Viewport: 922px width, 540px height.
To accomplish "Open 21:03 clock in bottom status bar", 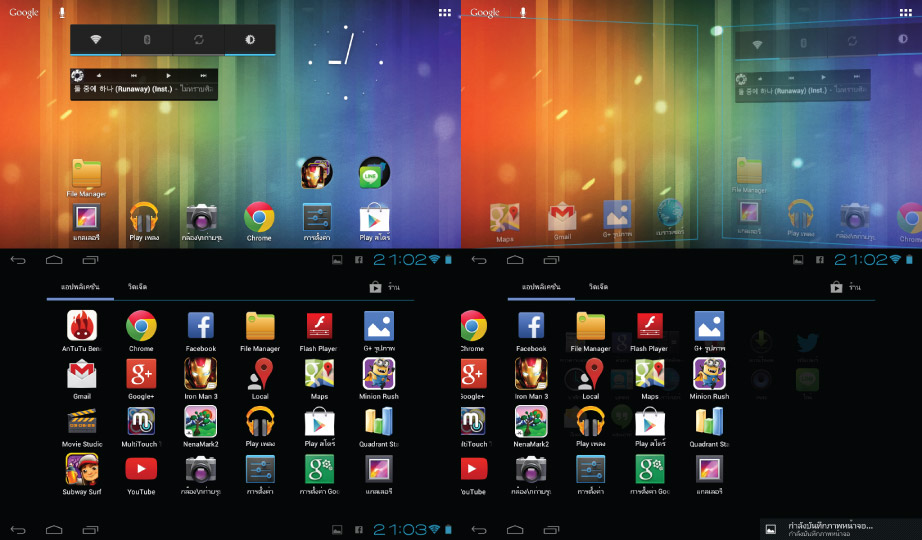I will (x=400, y=530).
